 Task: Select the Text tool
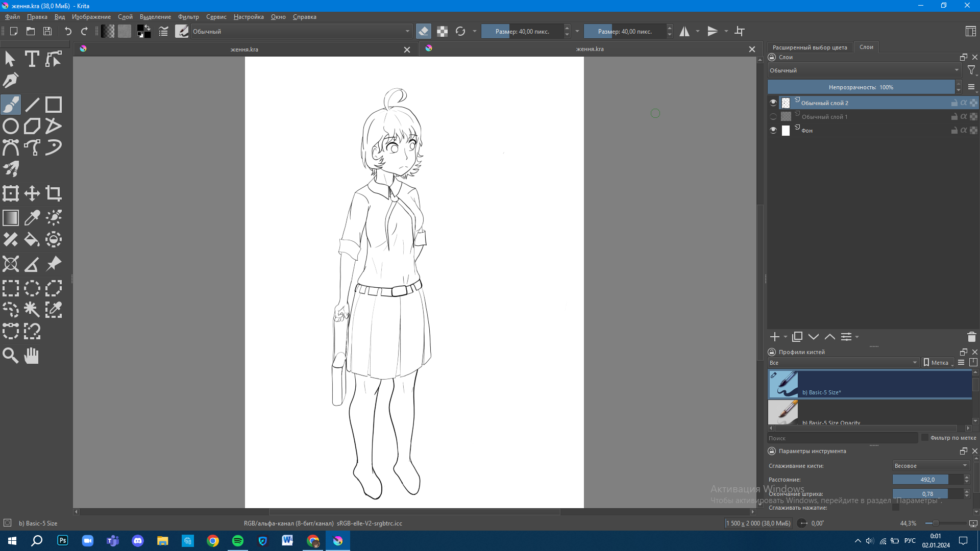pos(32,59)
